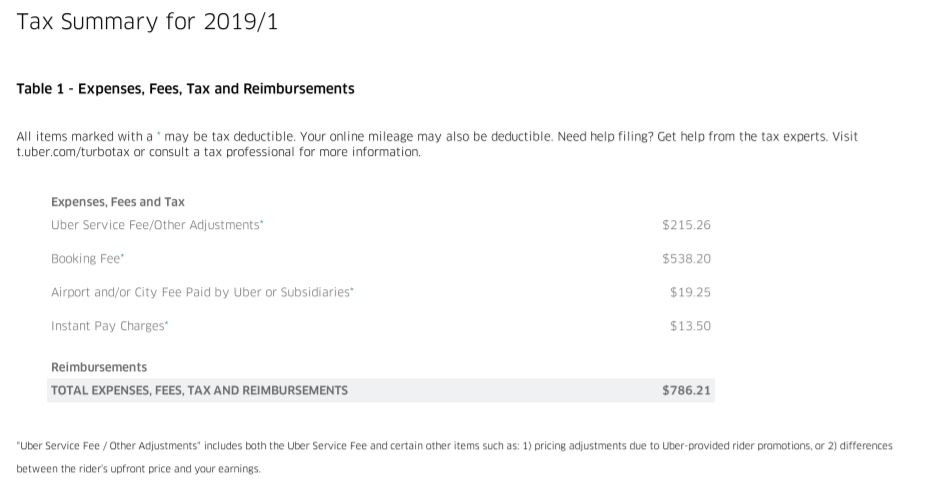Click the asterisk after Instant Pay Charges

(x=166, y=323)
